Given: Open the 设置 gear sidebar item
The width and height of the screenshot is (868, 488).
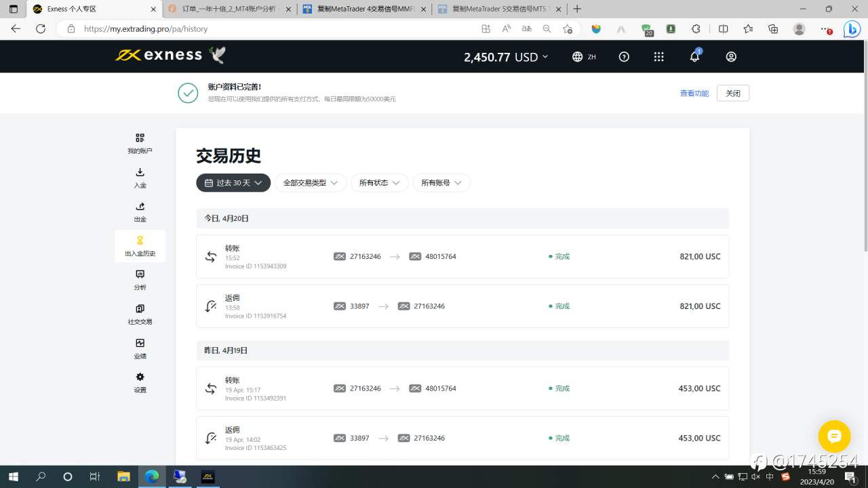Looking at the screenshot, I should coord(140,382).
